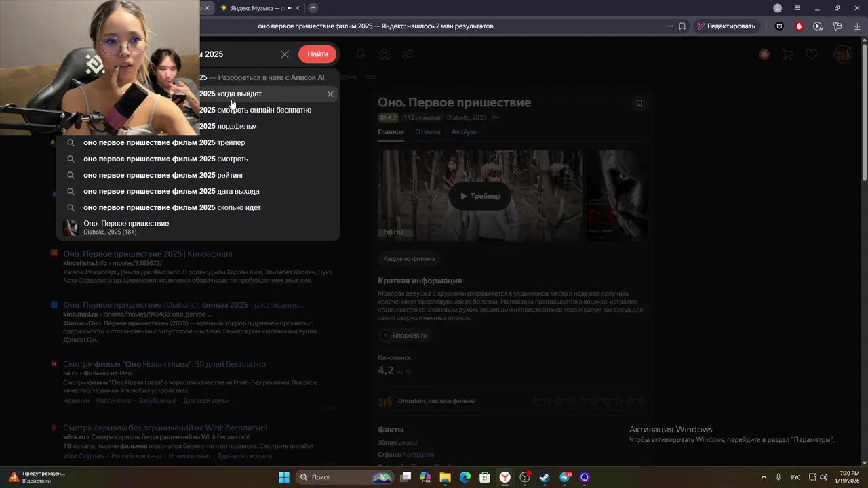Open Yandex account avatar
Viewport: 868px width, 488px height.
pos(843,54)
